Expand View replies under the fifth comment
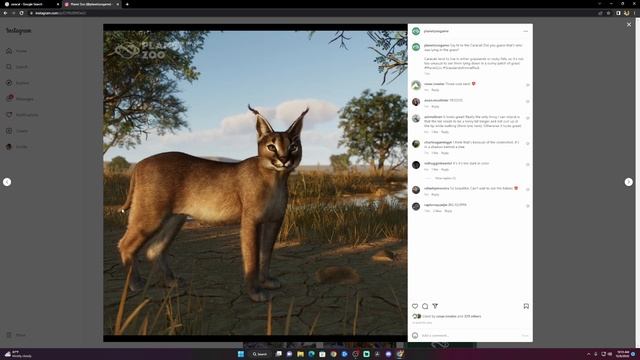 tap(445, 178)
